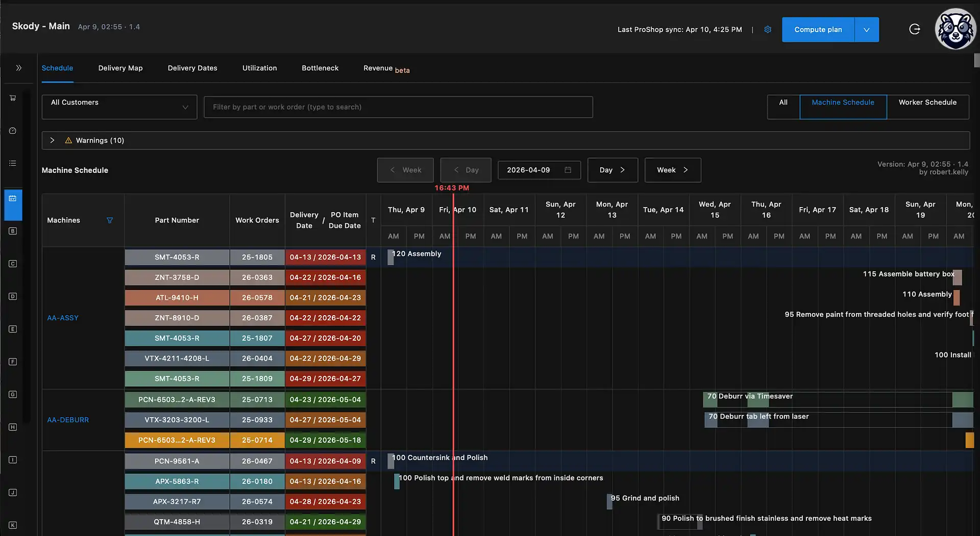980x536 pixels.
Task: Open ProShop sync settings gear icon
Action: click(768, 30)
